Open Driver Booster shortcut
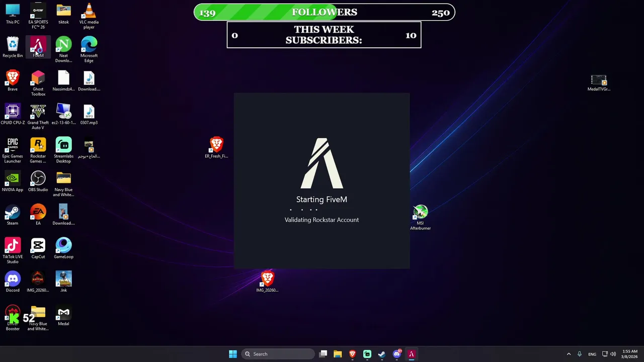644x362 pixels. tap(13, 318)
